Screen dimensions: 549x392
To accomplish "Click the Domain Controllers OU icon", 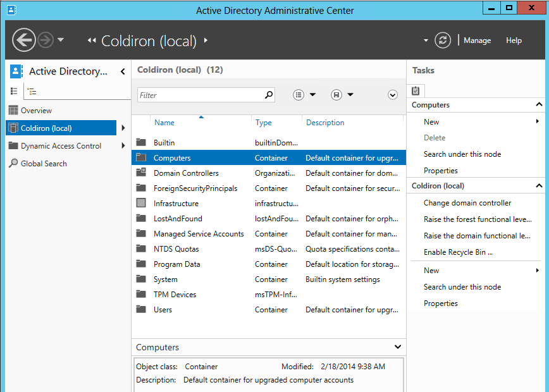I will 141,173.
